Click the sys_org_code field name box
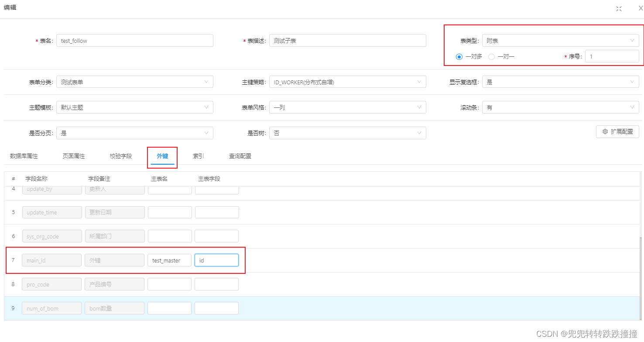 [x=52, y=236]
